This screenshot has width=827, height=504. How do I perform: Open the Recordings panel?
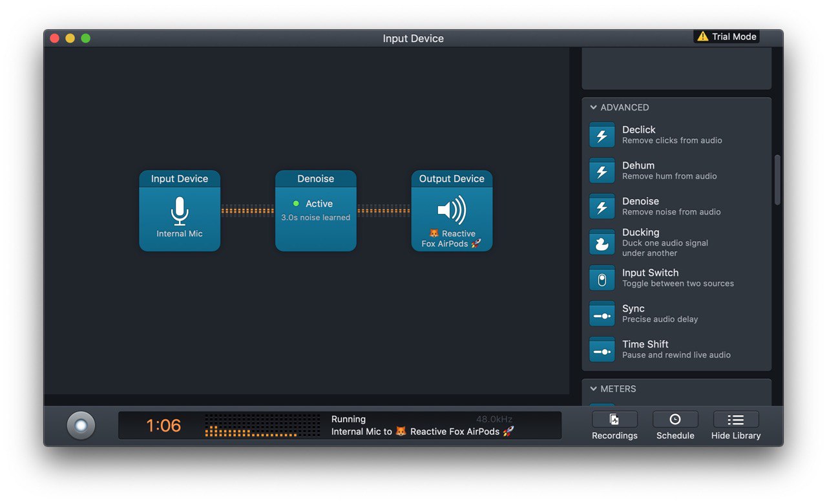pos(614,426)
